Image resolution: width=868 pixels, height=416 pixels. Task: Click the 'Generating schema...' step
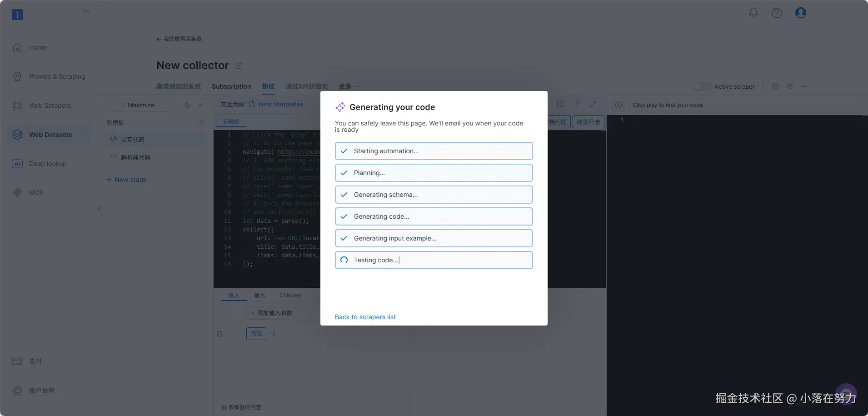coord(434,195)
